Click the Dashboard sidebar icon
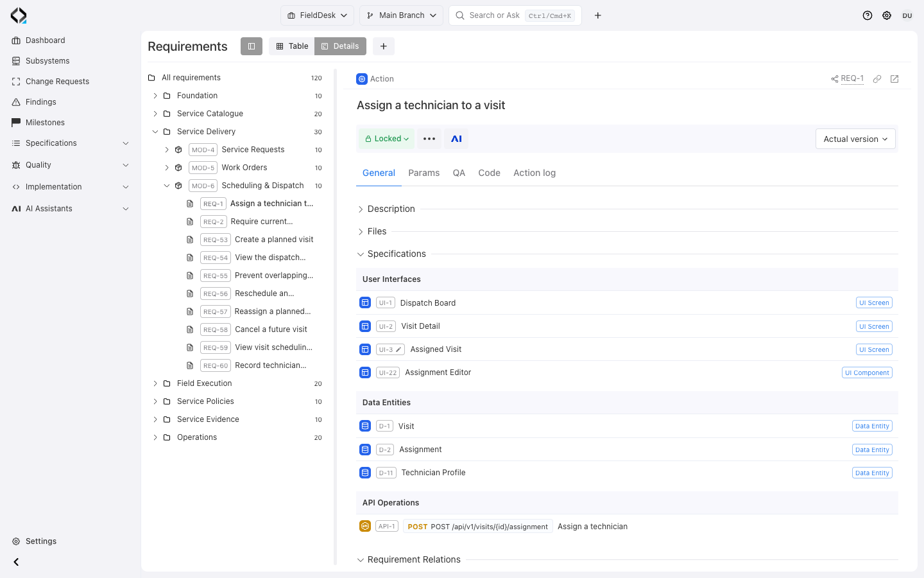 (16, 40)
